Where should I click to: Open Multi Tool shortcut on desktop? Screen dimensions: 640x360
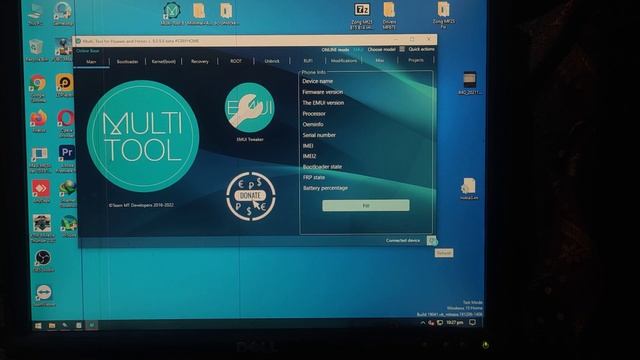[x=172, y=14]
